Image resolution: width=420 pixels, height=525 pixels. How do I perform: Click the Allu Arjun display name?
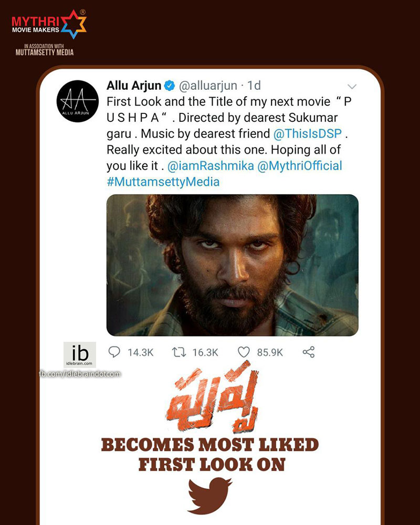tap(134, 86)
